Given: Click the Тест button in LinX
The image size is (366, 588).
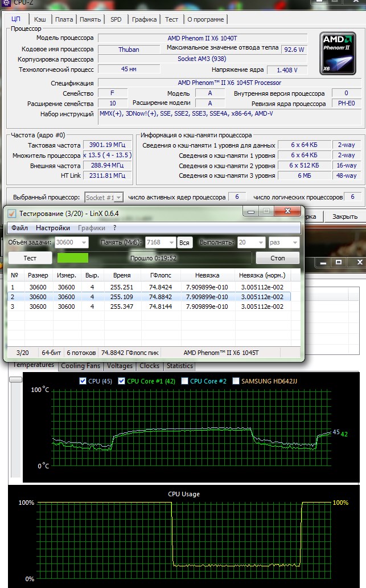Looking at the screenshot, I should coord(30,258).
